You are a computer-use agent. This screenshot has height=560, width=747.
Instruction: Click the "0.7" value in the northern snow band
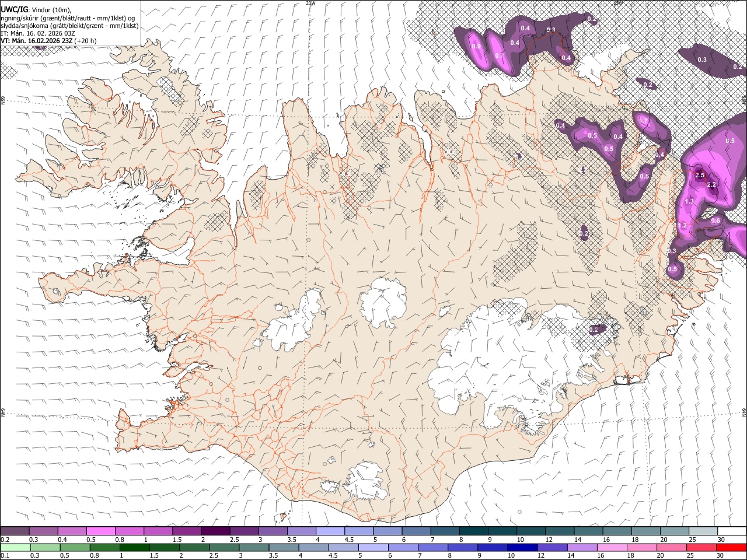tap(500, 55)
